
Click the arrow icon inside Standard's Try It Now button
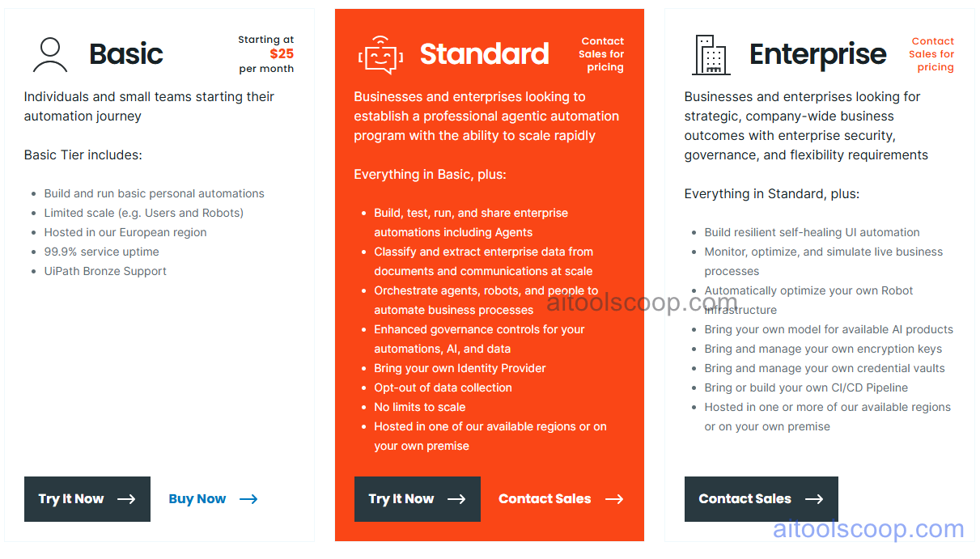click(x=457, y=499)
